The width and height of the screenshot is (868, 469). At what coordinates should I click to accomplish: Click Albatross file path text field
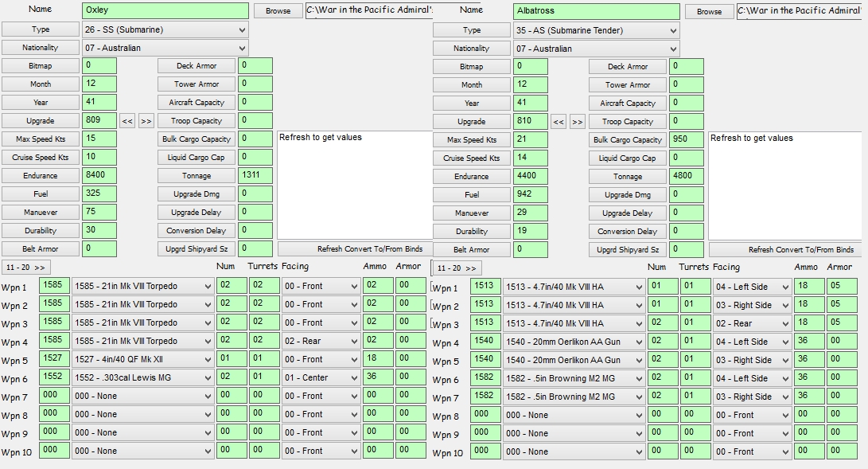800,11
